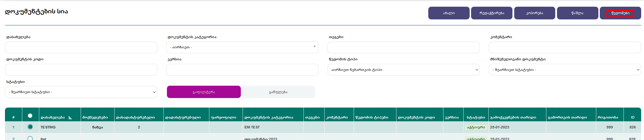The height and width of the screenshot is (140, 644).
Task: Click the წვდომები (Access) button
Action: point(620,13)
